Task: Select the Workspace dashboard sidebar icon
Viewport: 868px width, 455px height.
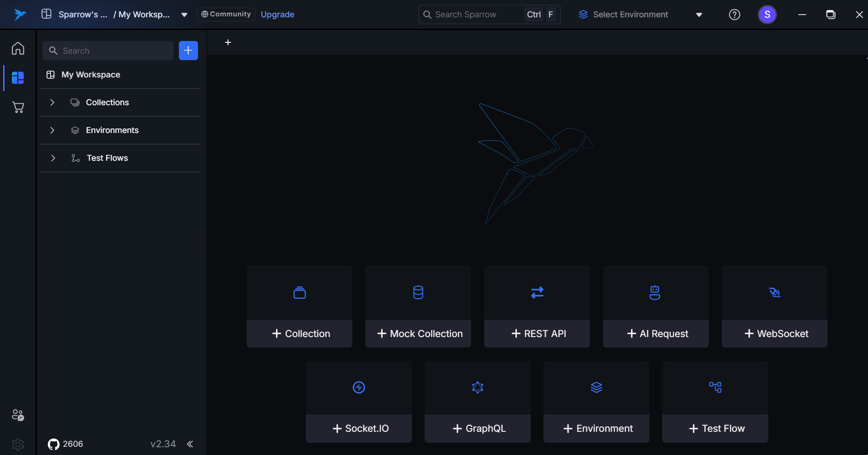Action: tap(18, 78)
